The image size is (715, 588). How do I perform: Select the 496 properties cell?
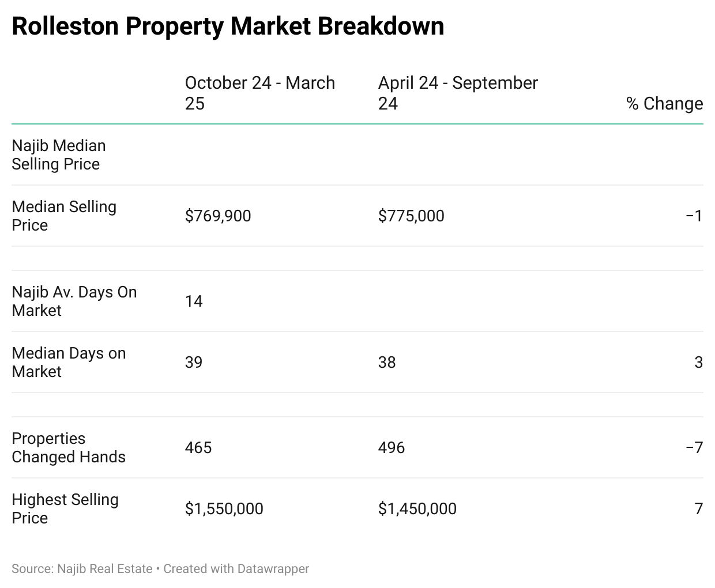click(x=392, y=448)
